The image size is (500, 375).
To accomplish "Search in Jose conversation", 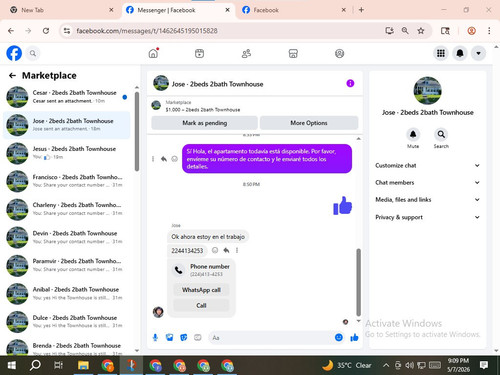I will click(441, 135).
